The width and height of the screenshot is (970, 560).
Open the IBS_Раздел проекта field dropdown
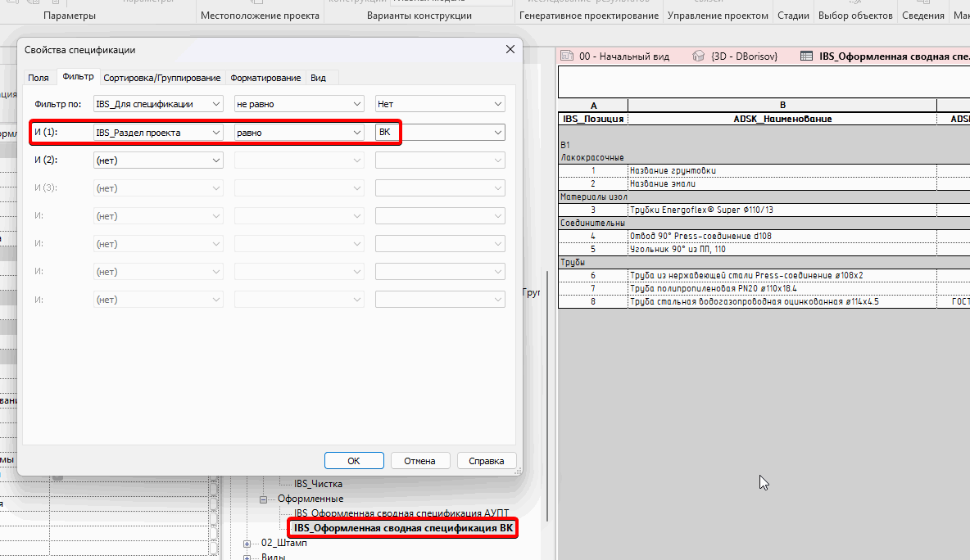click(x=158, y=133)
